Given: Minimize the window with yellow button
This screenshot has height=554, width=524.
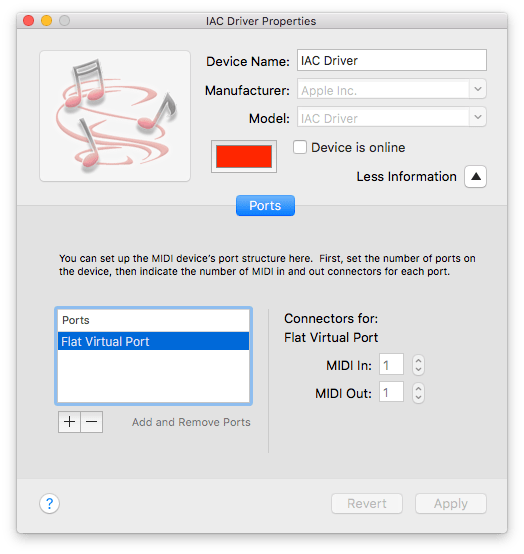Looking at the screenshot, I should click(x=46, y=21).
